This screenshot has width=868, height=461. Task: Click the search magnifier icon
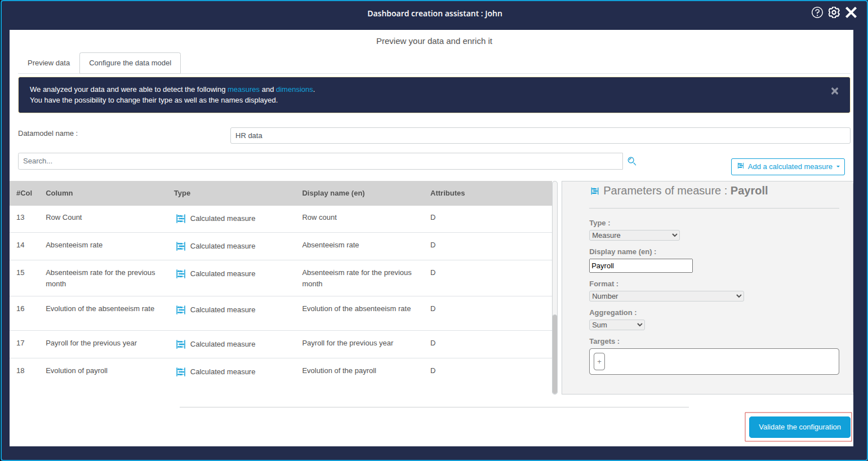click(x=632, y=161)
